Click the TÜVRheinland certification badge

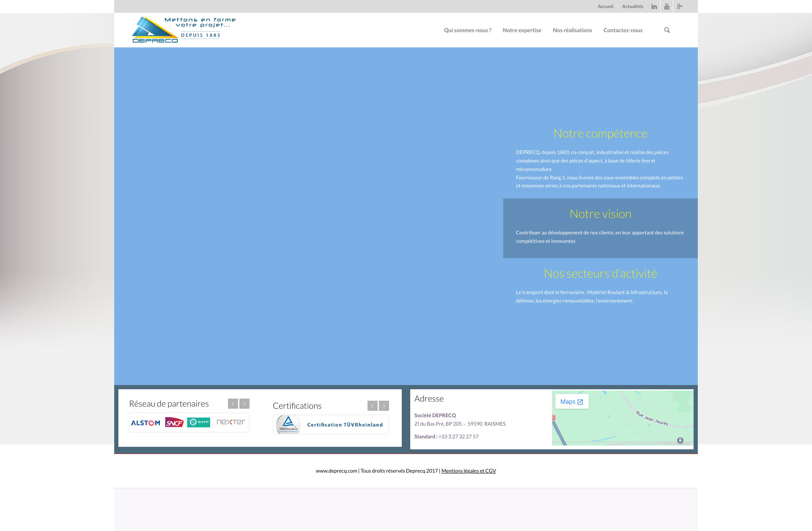288,424
